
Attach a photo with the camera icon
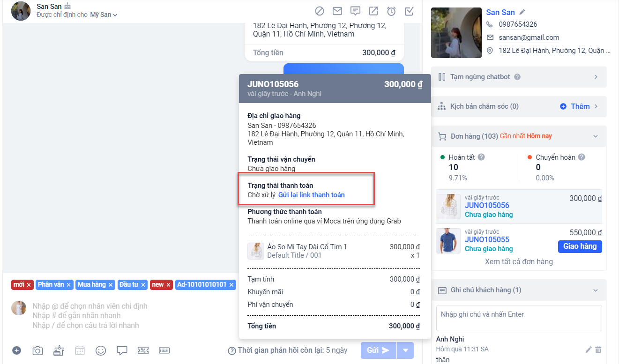[x=37, y=350]
